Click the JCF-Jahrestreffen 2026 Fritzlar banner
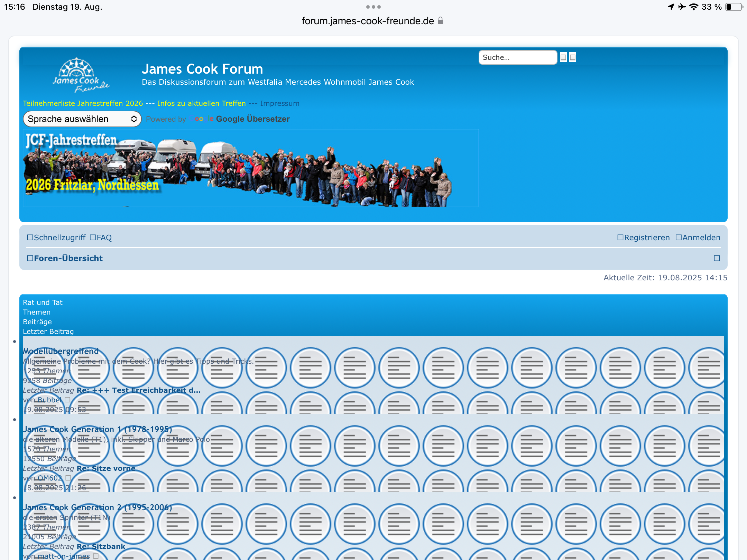The image size is (747, 560). [251, 168]
